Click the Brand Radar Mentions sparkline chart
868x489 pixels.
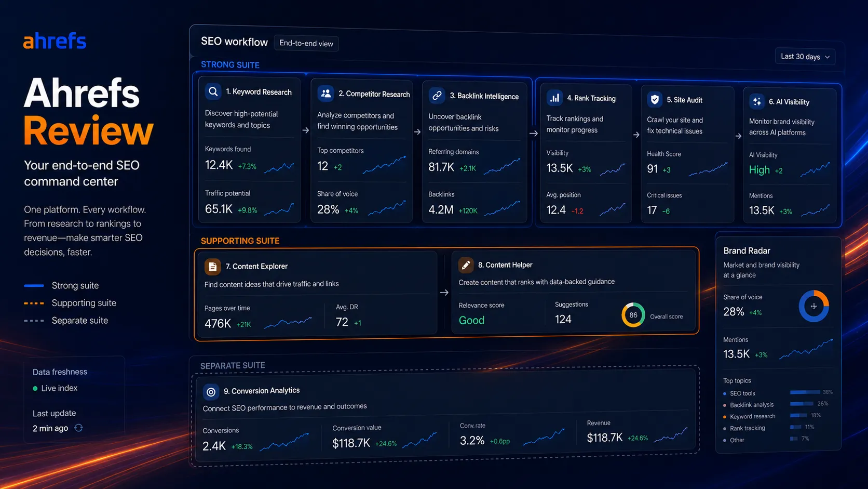pyautogui.click(x=806, y=349)
